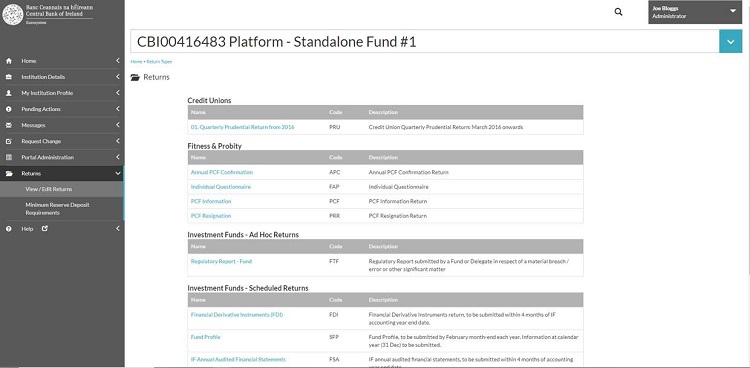Click the Home house icon in sidebar
750x368 pixels.
9,61
